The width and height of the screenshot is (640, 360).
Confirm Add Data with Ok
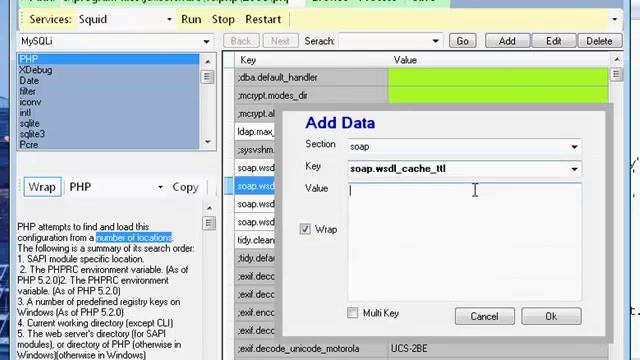[551, 316]
